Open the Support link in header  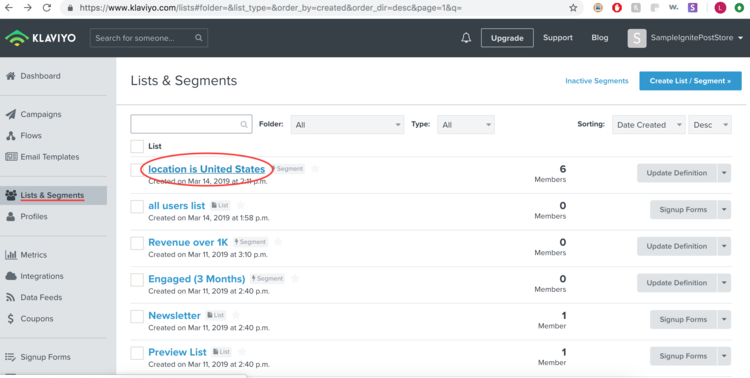[x=558, y=38]
